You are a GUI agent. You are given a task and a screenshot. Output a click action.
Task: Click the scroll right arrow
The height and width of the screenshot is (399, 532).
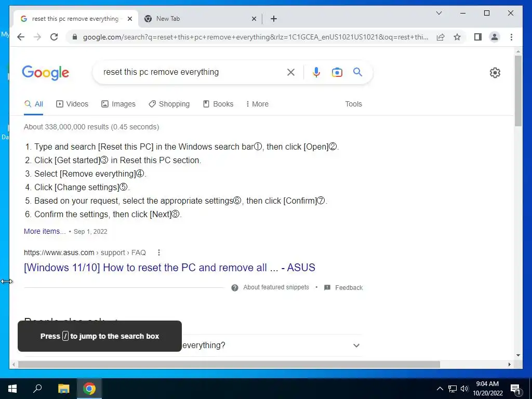coord(510,364)
